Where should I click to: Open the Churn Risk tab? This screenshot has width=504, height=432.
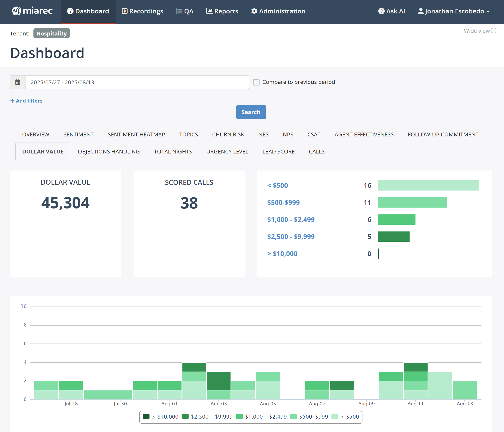228,134
